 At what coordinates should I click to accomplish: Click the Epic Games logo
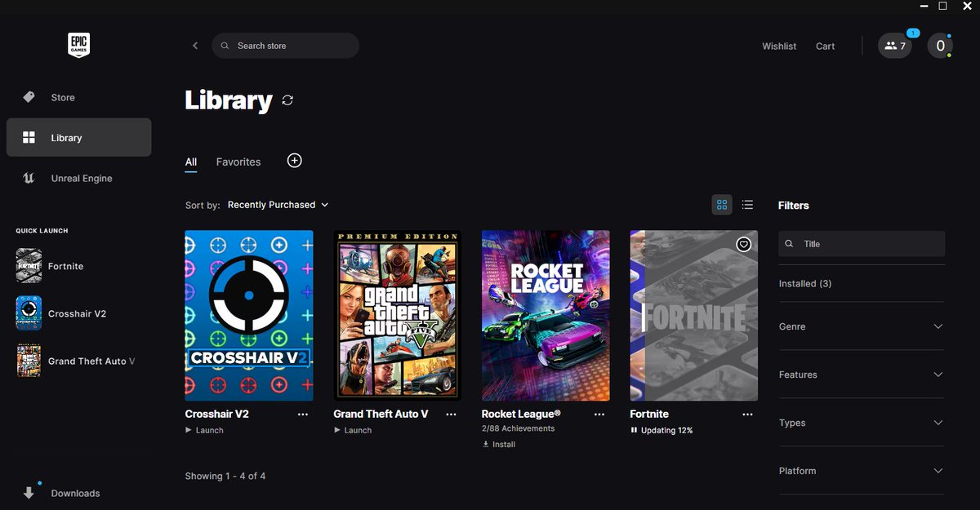78,45
